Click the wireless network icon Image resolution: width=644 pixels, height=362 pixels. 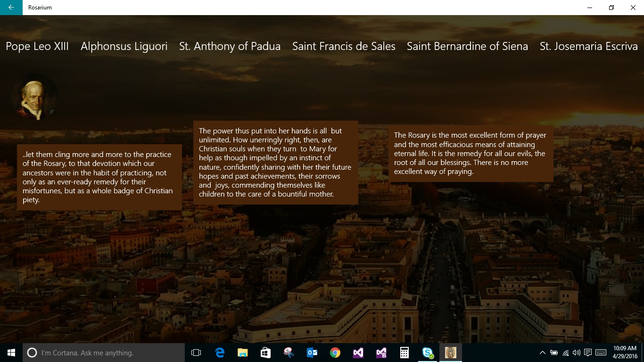pos(565,352)
